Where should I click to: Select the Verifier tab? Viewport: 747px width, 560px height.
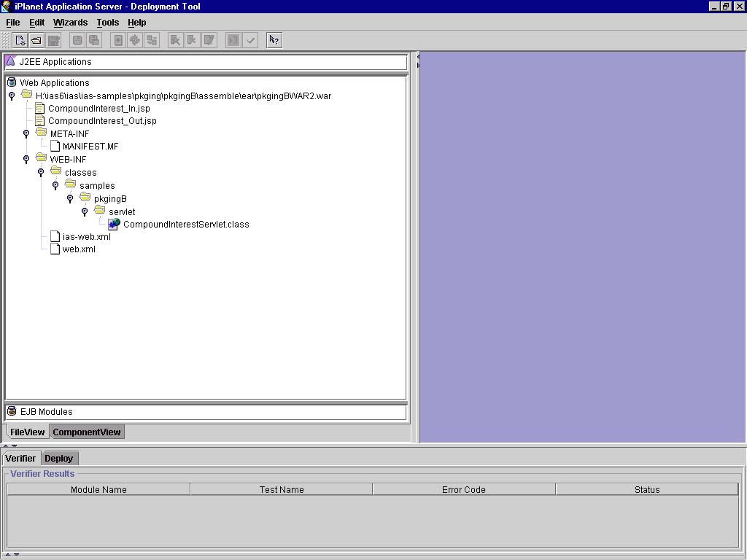tap(20, 458)
